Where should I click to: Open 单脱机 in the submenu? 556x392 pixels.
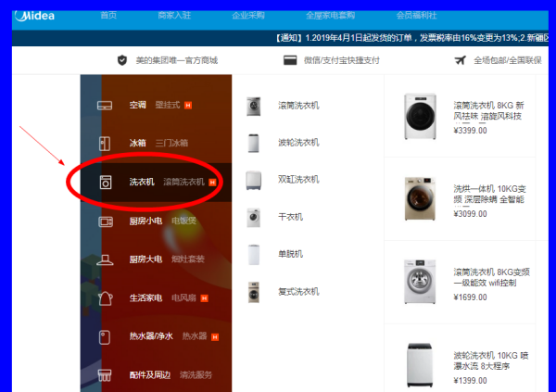click(290, 254)
